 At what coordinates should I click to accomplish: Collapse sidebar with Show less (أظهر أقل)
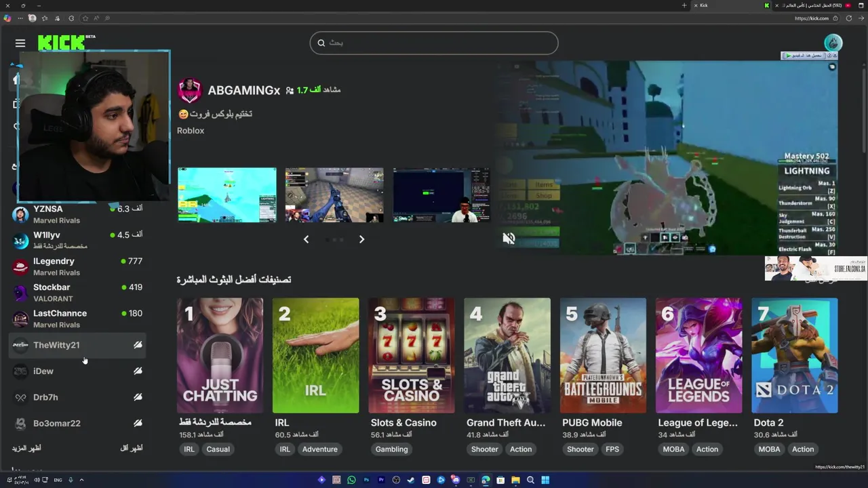(x=131, y=448)
